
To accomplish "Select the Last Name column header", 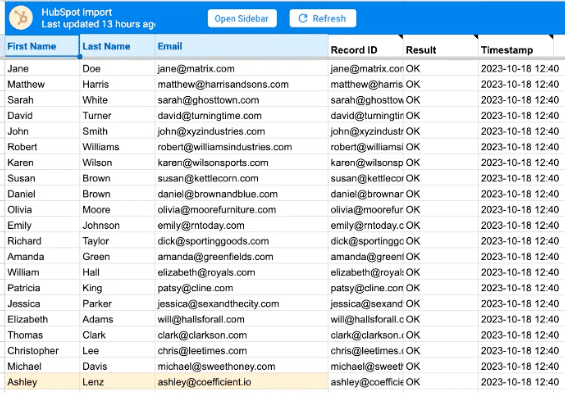I will [117, 46].
